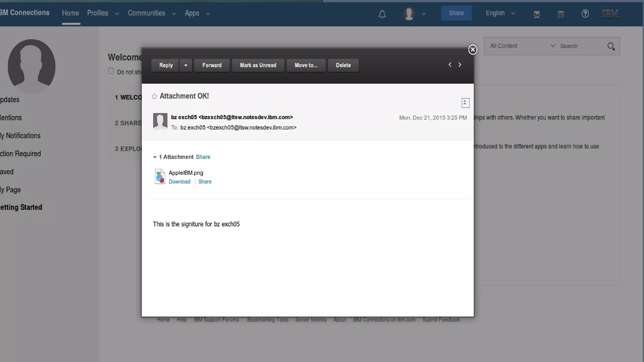Screen dimensions: 644x362
Task: Click in the Search input field
Action: 582,46
